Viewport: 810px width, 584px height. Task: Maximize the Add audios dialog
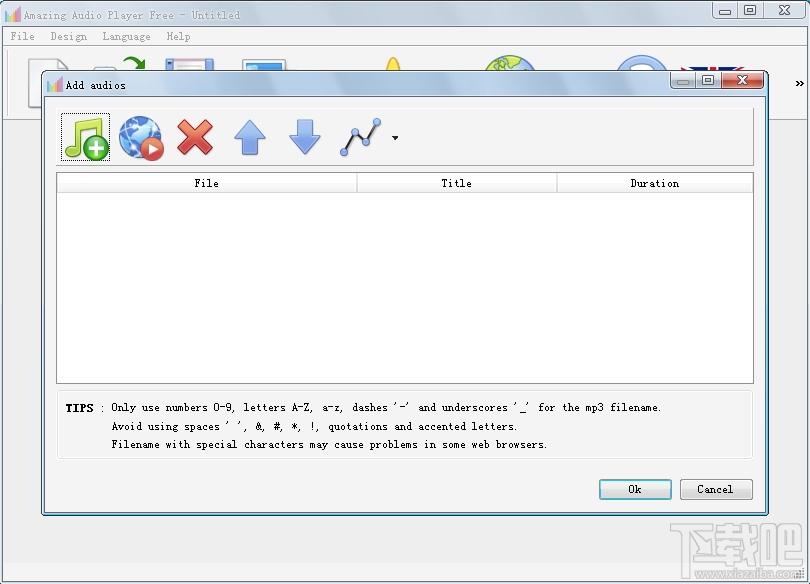(x=708, y=80)
